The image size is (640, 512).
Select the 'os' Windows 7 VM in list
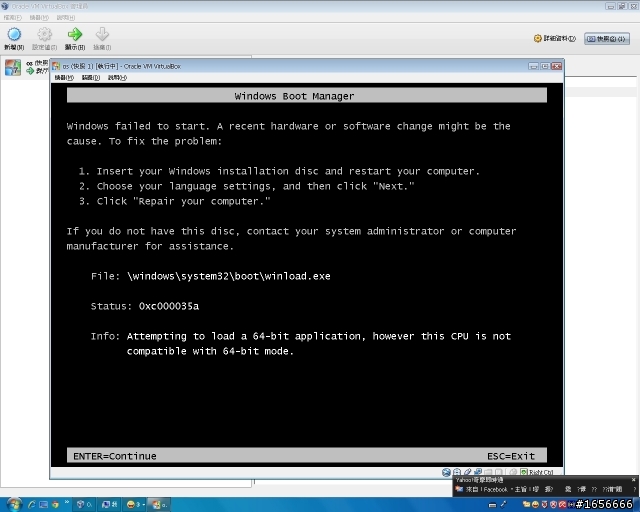26,67
